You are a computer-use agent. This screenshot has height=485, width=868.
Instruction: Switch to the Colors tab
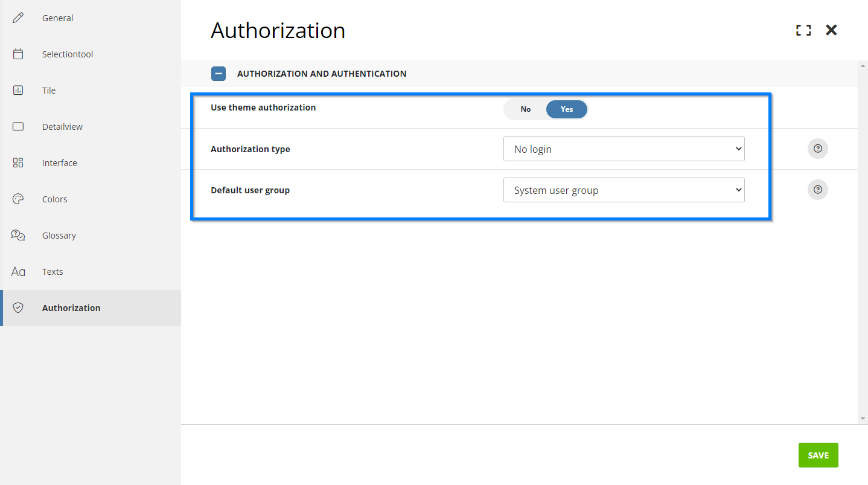(x=91, y=199)
